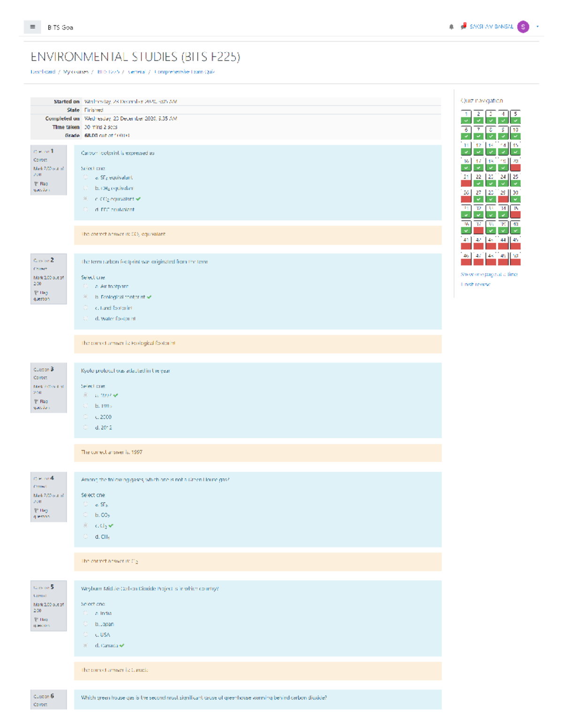Open the messages icon with red badge
563x728 pixels.
click(x=464, y=27)
